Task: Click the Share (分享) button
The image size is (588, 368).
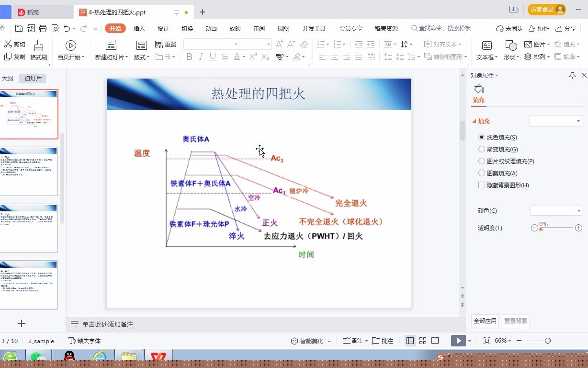Action: pyautogui.click(x=566, y=28)
